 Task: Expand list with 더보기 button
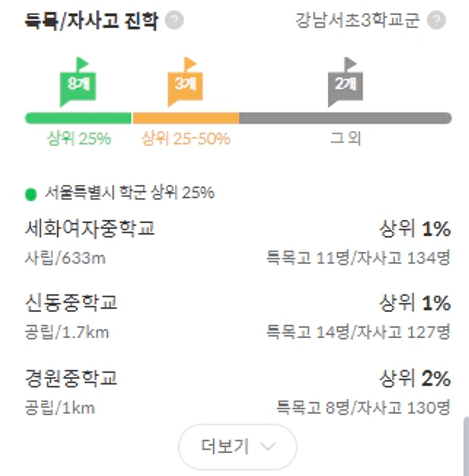pyautogui.click(x=237, y=447)
